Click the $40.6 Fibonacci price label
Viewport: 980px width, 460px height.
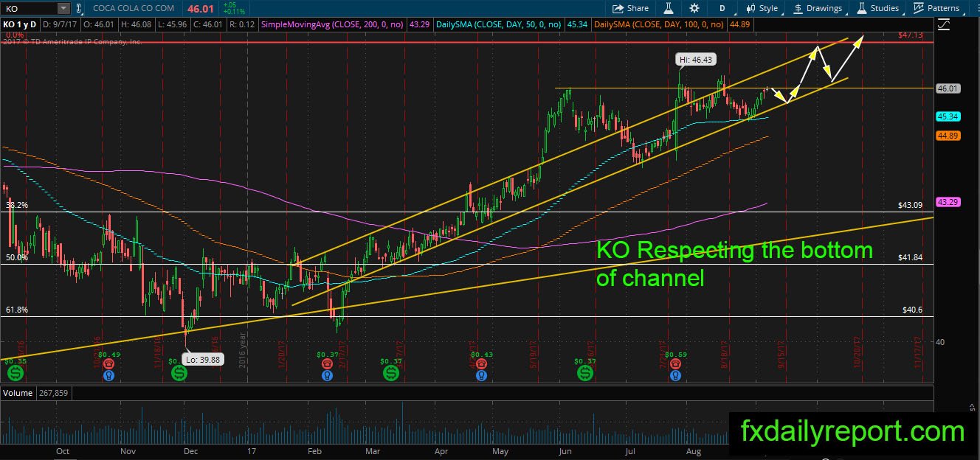tap(913, 310)
